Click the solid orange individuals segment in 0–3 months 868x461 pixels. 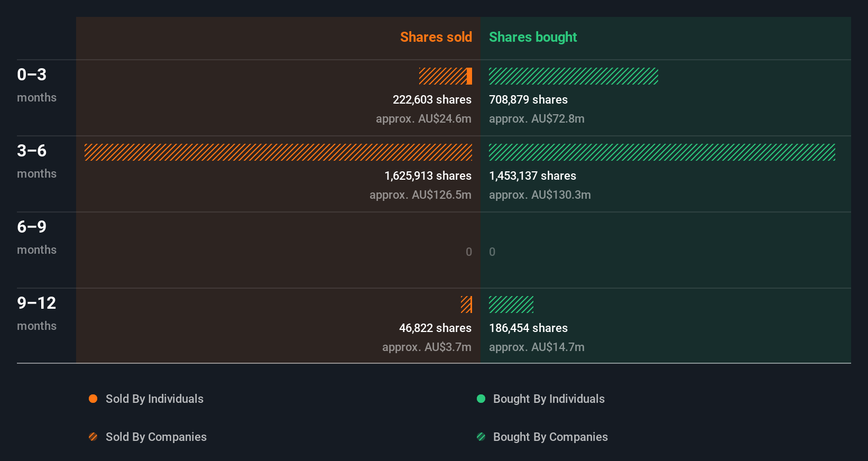click(469, 76)
